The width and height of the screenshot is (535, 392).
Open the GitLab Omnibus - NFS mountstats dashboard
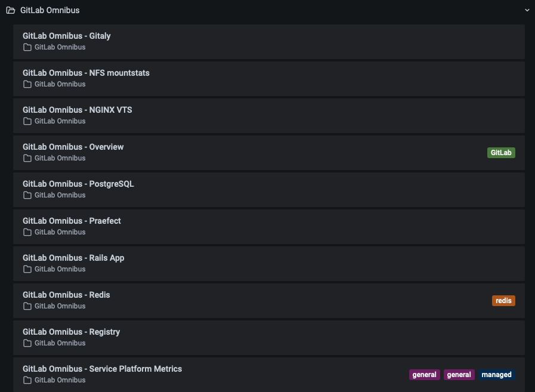[x=86, y=73]
